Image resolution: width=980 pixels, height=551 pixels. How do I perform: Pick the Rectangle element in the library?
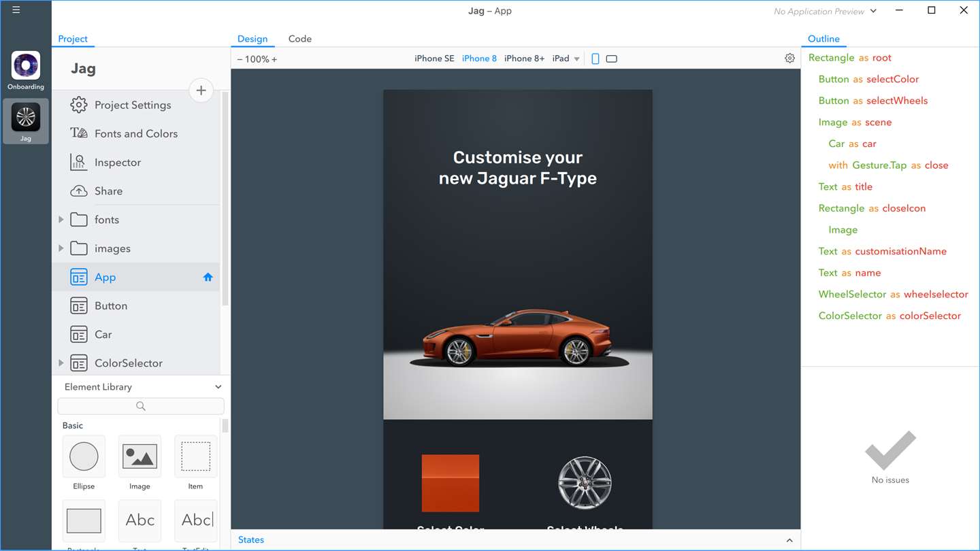click(84, 520)
